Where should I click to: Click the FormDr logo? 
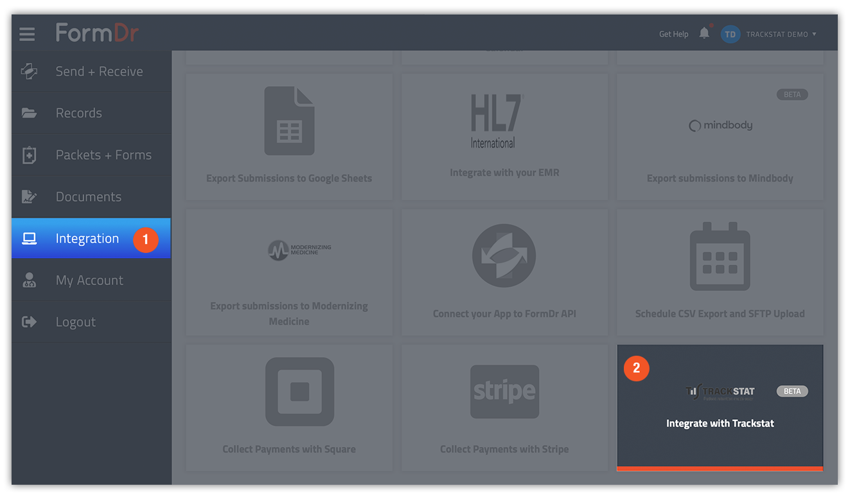tap(97, 33)
